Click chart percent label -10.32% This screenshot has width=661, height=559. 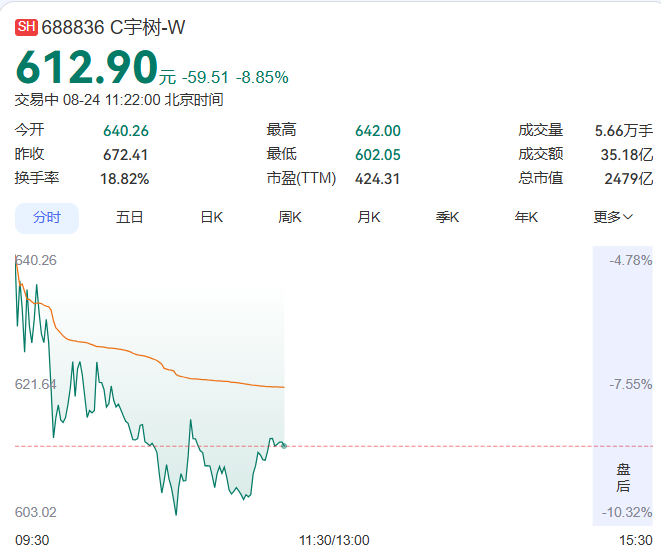click(x=627, y=512)
